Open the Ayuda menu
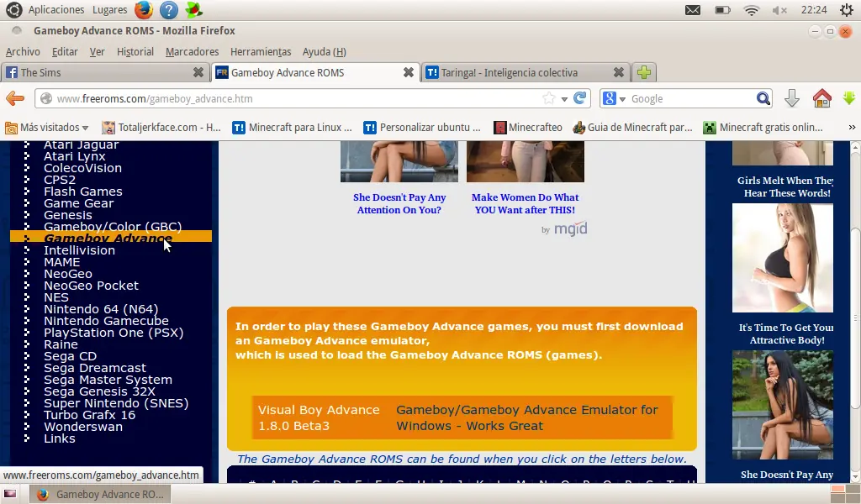This screenshot has width=861, height=504. point(324,51)
